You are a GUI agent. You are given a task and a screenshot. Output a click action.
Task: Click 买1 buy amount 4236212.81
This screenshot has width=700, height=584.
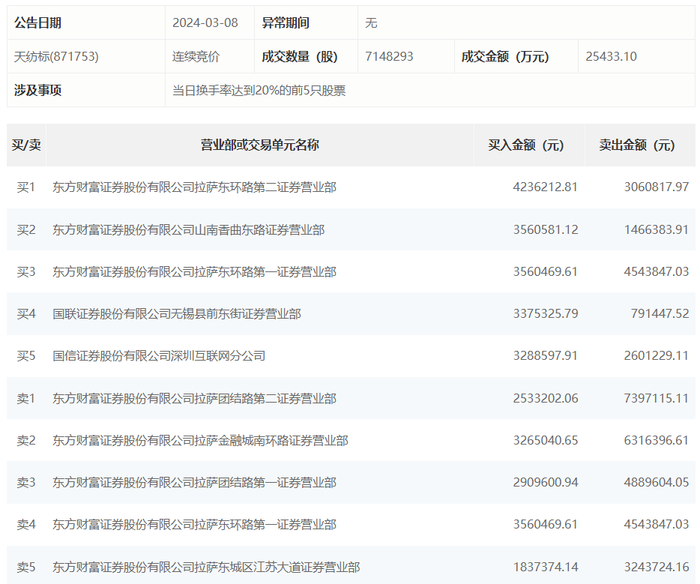point(545,187)
